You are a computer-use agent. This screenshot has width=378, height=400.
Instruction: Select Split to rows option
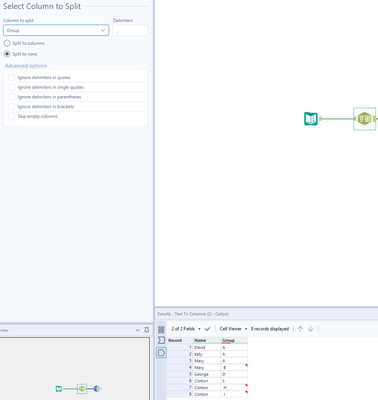click(7, 54)
